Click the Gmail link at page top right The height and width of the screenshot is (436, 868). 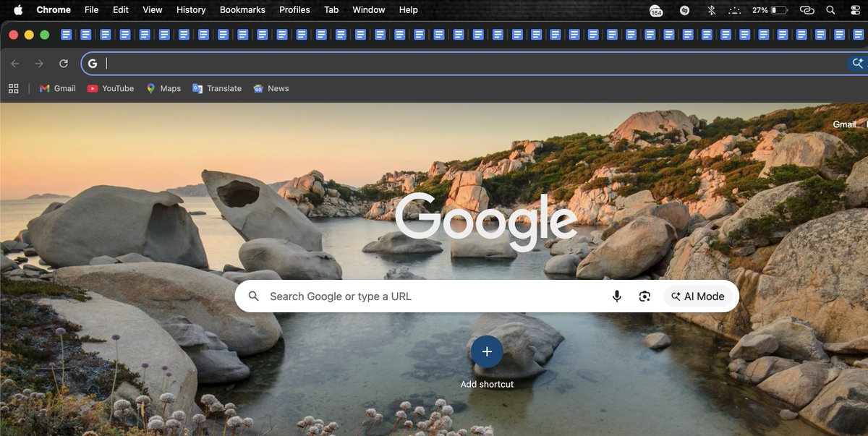(844, 124)
